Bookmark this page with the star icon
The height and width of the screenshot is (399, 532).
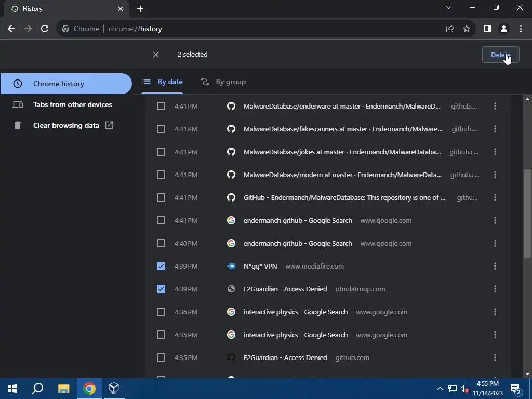pyautogui.click(x=467, y=29)
